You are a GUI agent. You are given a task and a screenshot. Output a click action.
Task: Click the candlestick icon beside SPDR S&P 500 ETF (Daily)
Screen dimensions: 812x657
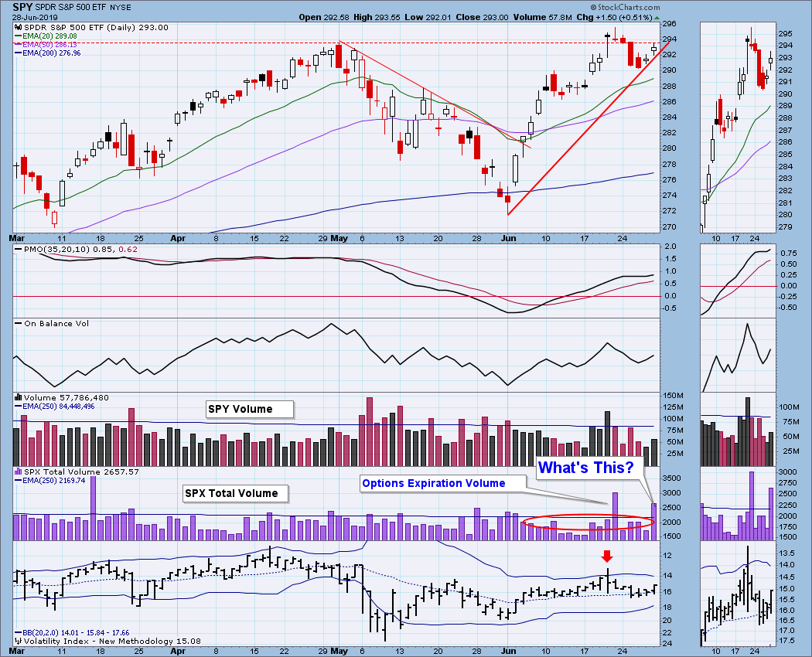[x=19, y=28]
